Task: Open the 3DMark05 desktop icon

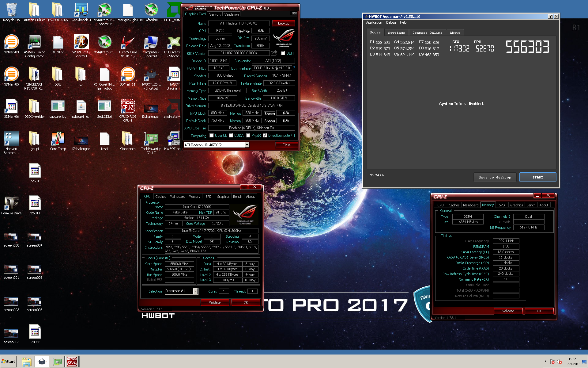Action: [x=11, y=77]
